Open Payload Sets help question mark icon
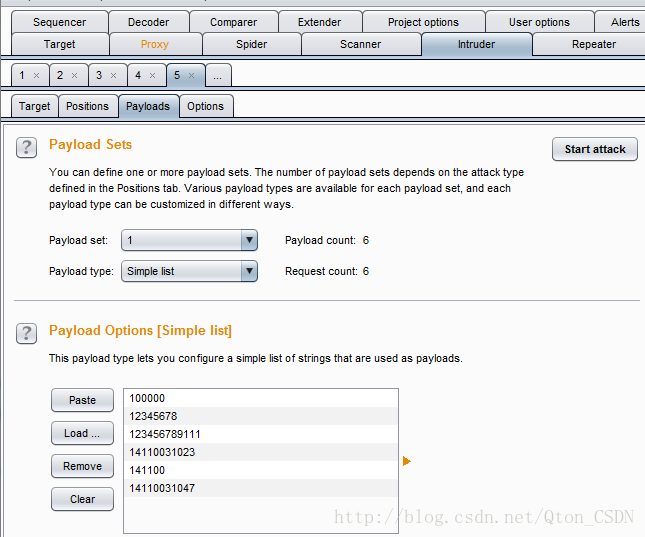 coord(26,147)
